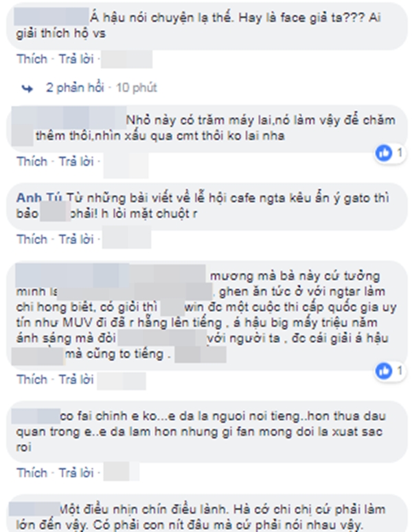Like the Á hậu nói chuyện comment

32,59
